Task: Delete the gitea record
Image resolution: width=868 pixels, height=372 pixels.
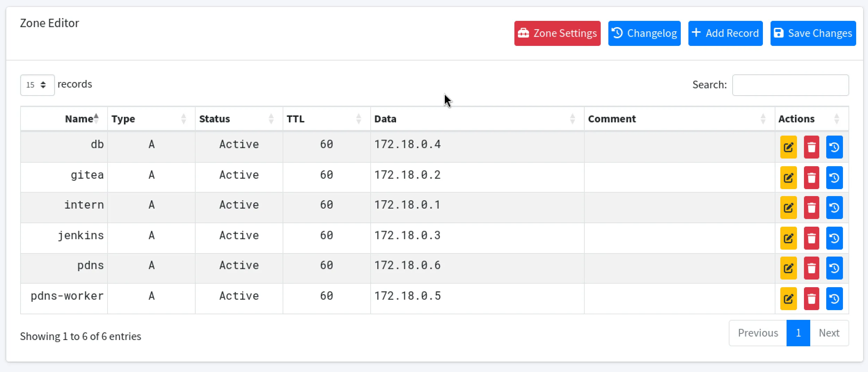Action: coord(811,178)
